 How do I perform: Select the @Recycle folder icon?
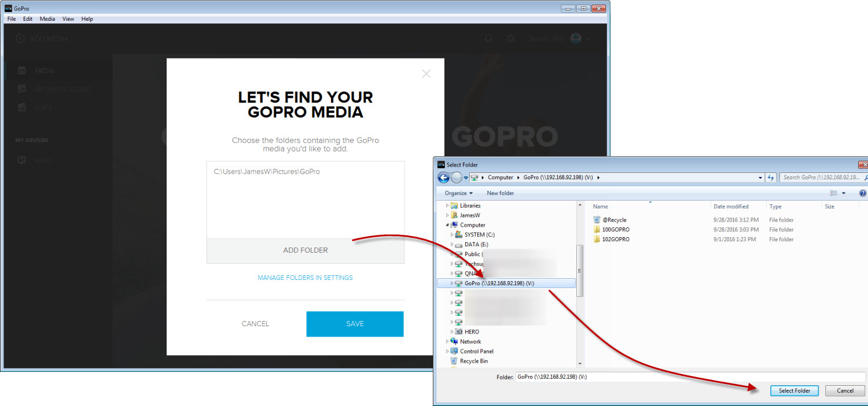coord(597,220)
